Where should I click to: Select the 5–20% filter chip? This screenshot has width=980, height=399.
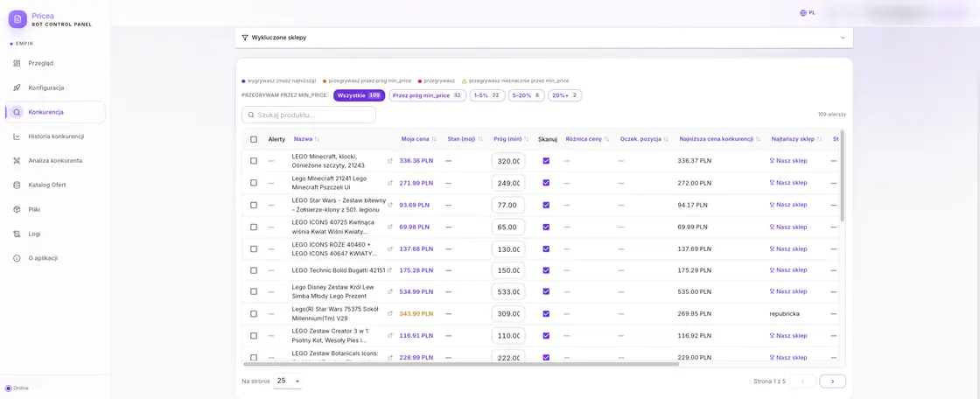coord(526,95)
